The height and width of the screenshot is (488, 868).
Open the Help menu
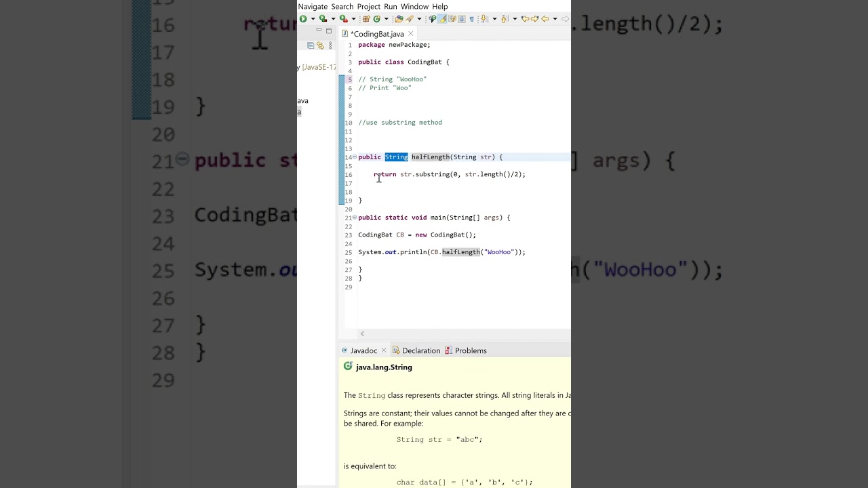point(440,6)
